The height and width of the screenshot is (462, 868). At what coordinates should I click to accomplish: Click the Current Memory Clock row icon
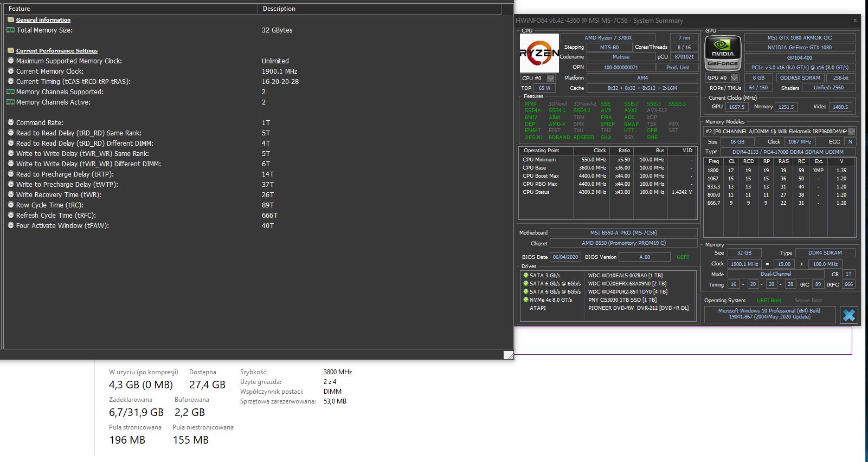(11, 71)
